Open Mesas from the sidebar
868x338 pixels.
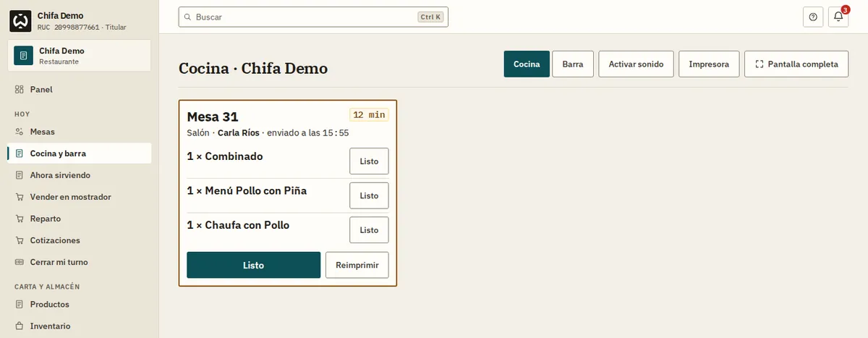(x=79, y=132)
